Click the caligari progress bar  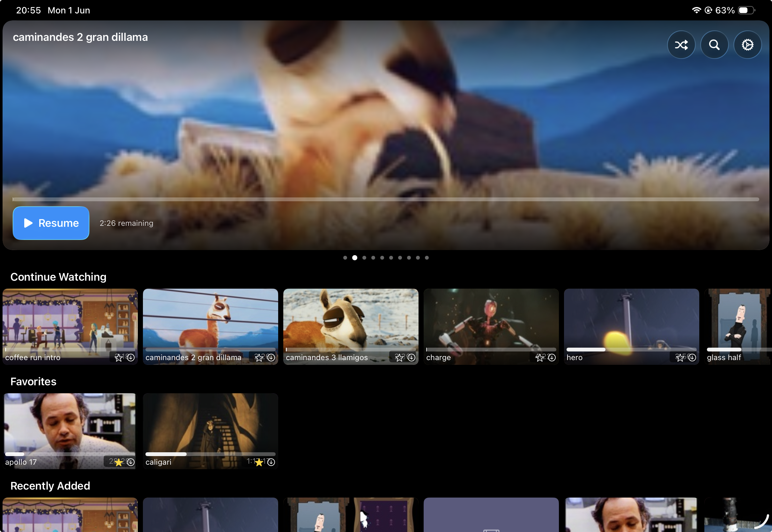coord(210,454)
